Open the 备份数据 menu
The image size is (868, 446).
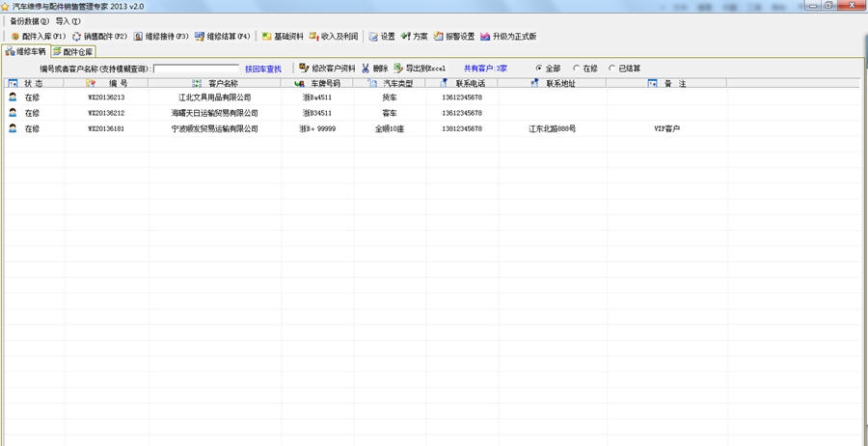tap(29, 21)
